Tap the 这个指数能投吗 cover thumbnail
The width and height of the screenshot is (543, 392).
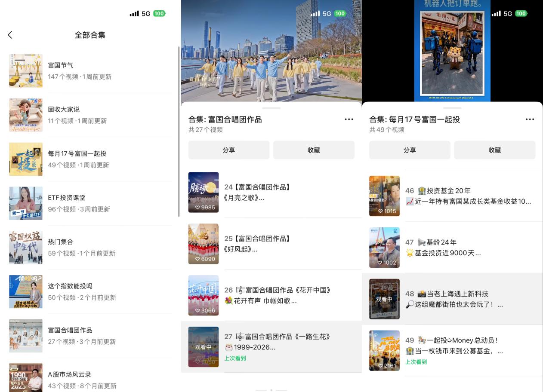(x=26, y=292)
